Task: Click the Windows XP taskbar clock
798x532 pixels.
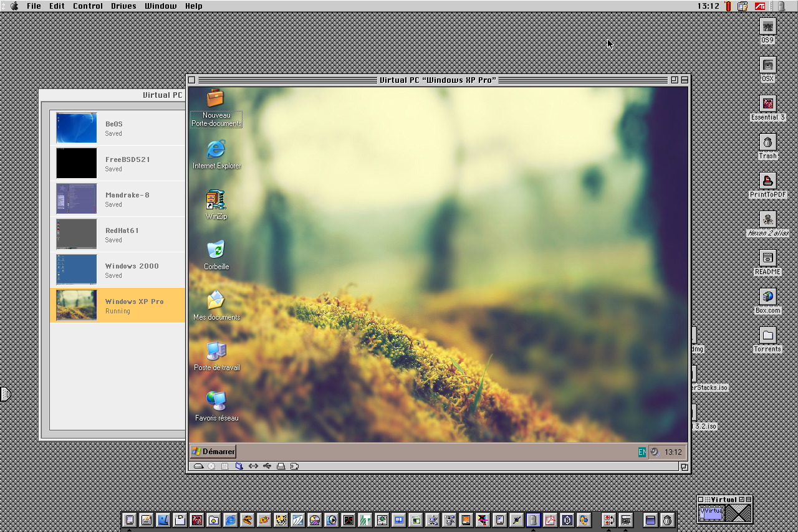Action: [673, 452]
